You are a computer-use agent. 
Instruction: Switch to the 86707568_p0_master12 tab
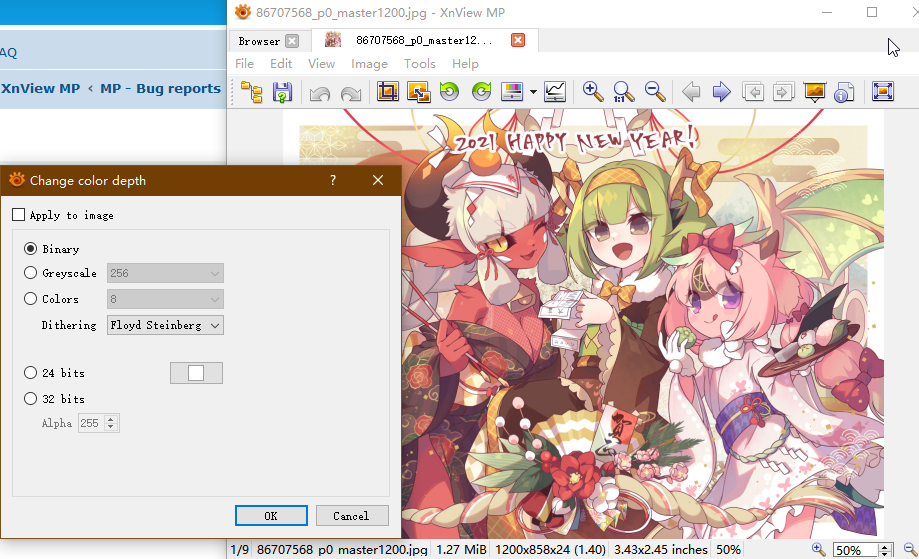(424, 40)
